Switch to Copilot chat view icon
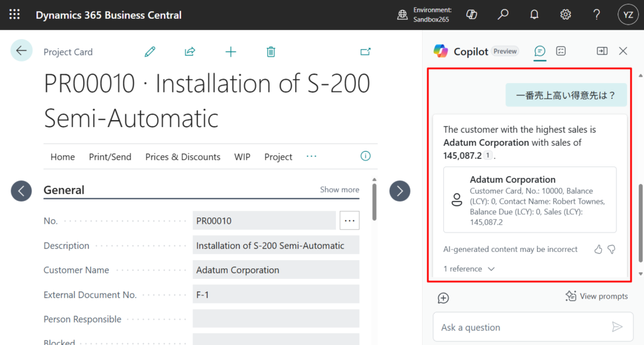Screen dimensions: 644x345 click(540, 52)
